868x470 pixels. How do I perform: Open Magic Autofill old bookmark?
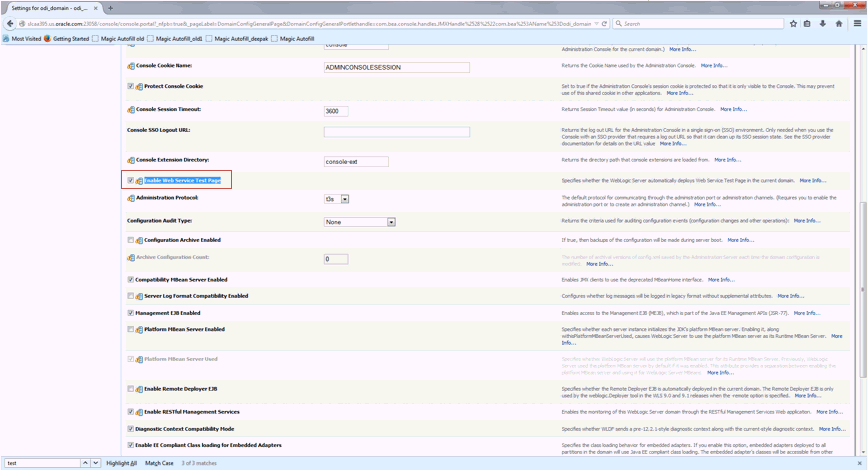118,39
